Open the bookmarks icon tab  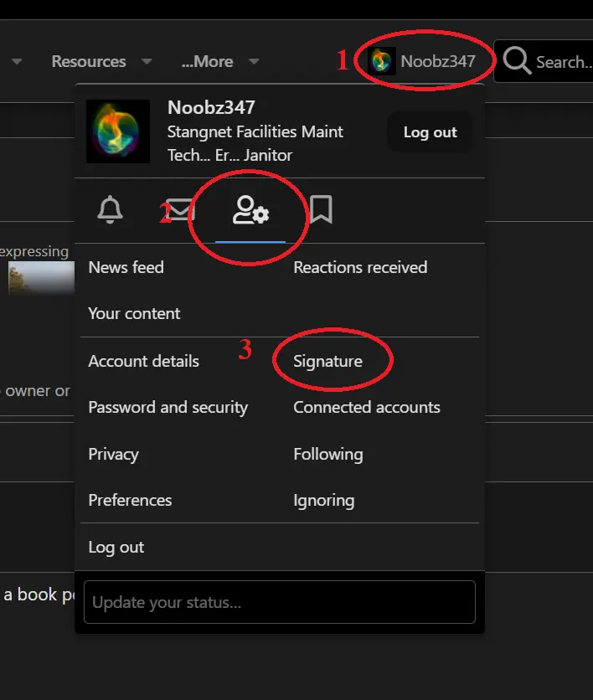click(x=321, y=209)
